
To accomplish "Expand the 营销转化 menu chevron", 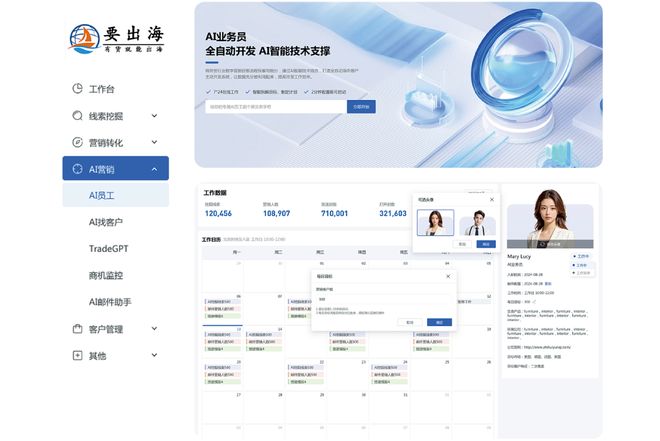I will (x=154, y=142).
